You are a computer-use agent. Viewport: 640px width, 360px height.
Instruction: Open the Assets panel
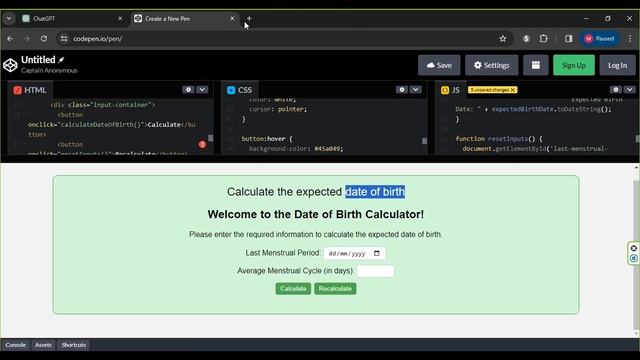(x=43, y=345)
